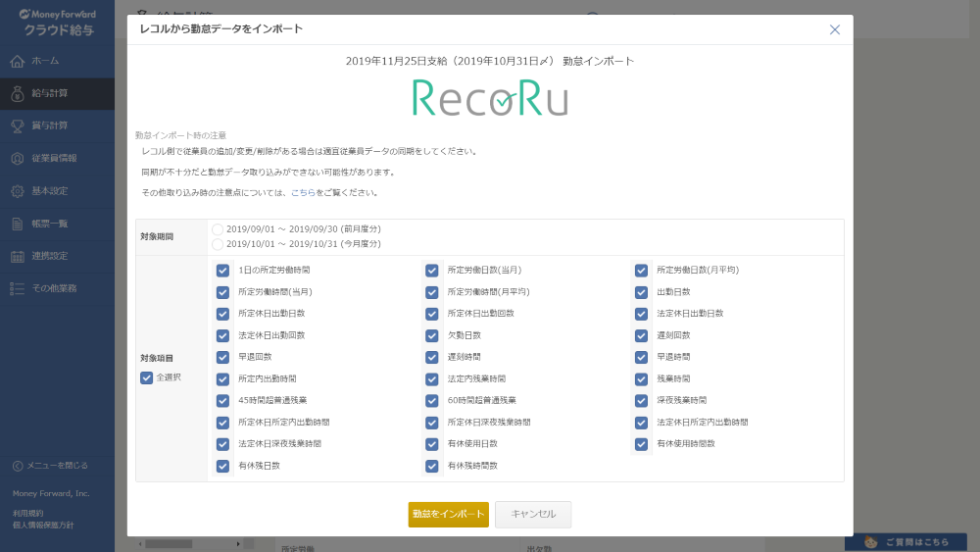Toggle the 欠勤日数 checkbox

(x=432, y=335)
